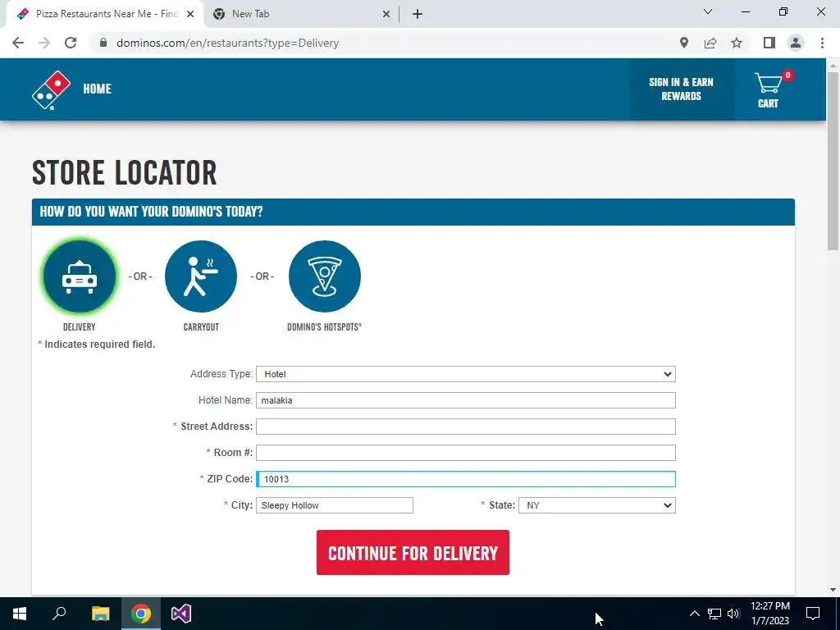Viewport: 840px width, 630px height.
Task: Launch File Explorer from the taskbar
Action: [x=100, y=614]
